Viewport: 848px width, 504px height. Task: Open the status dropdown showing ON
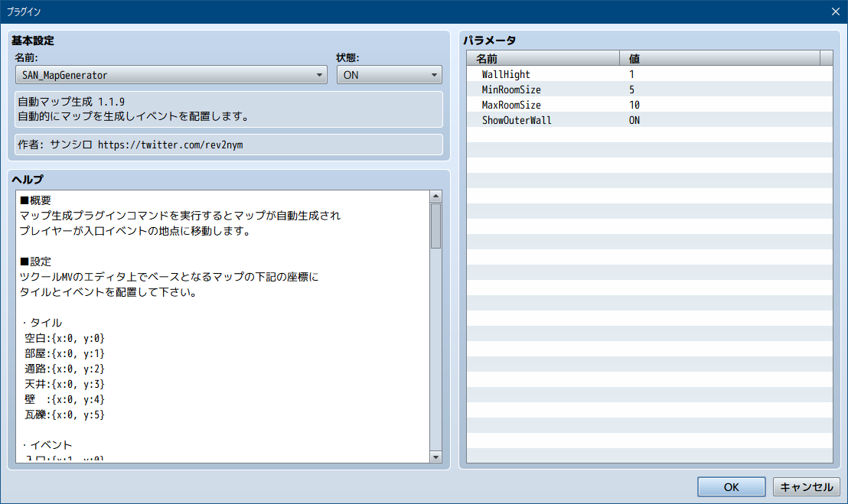tap(389, 75)
